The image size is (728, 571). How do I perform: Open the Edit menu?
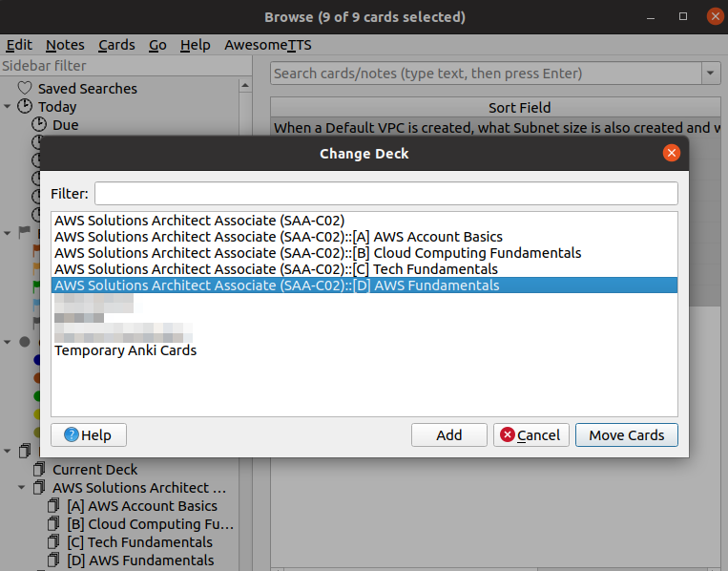tap(19, 45)
